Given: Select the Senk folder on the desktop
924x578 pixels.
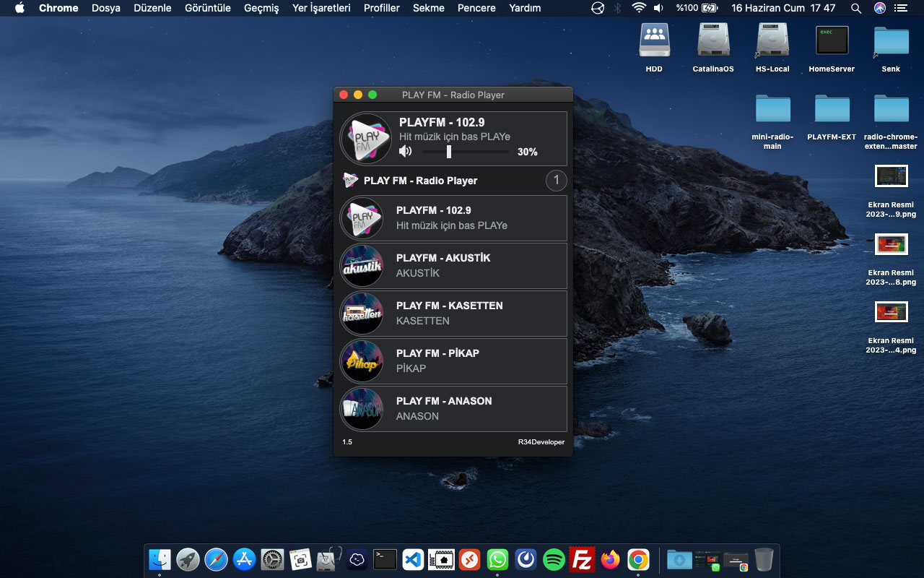Looking at the screenshot, I should click(x=891, y=40).
